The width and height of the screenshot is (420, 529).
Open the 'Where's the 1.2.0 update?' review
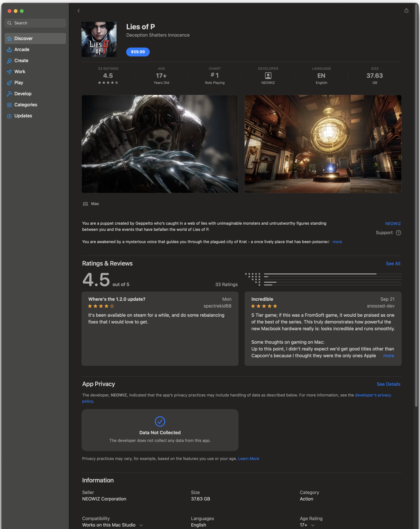coord(160,329)
